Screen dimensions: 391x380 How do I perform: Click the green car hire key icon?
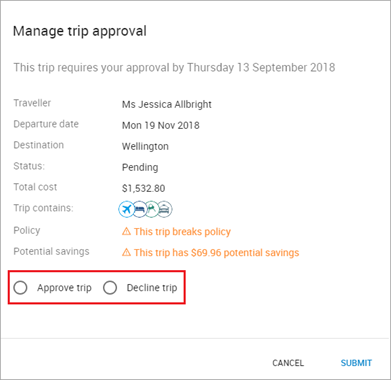[152, 209]
